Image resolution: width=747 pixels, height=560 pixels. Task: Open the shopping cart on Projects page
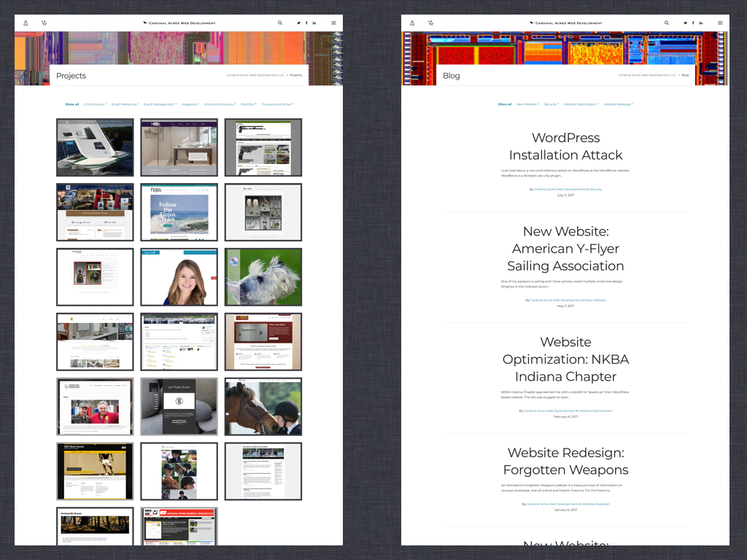[44, 23]
